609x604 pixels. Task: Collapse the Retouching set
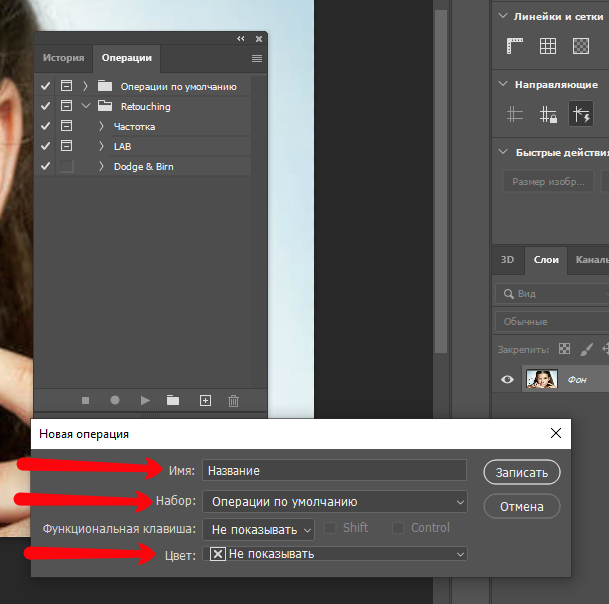coord(86,106)
